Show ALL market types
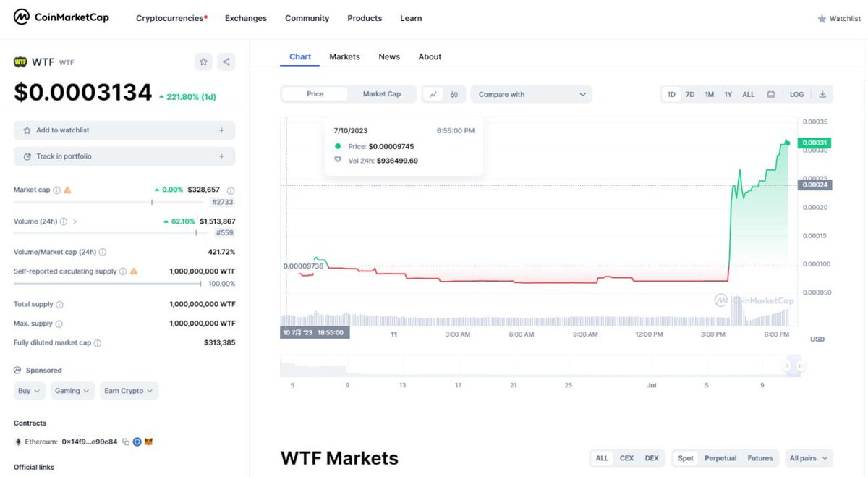 click(x=602, y=458)
